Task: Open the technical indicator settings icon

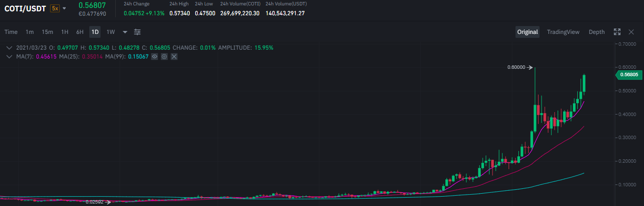Action: click(x=137, y=32)
